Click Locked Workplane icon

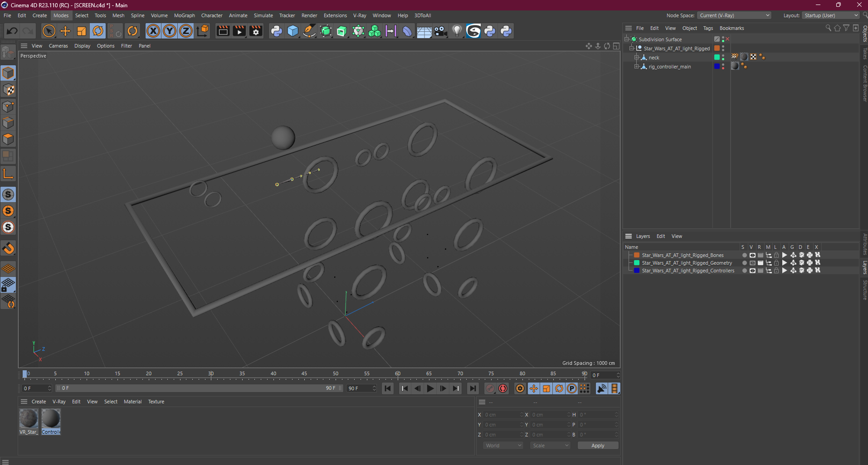8,285
